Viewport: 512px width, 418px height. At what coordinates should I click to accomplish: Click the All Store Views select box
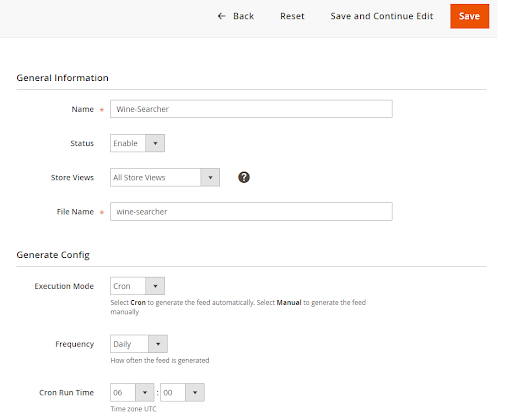pyautogui.click(x=156, y=177)
